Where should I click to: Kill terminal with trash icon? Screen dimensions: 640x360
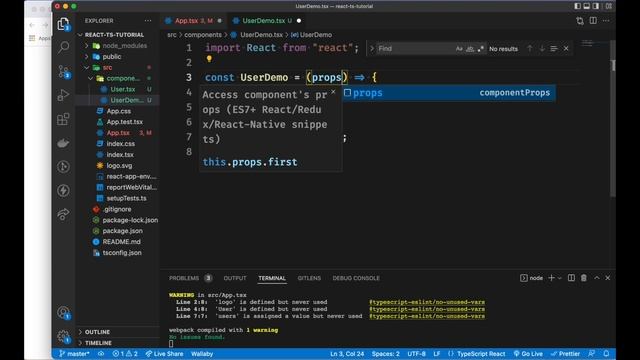584,278
